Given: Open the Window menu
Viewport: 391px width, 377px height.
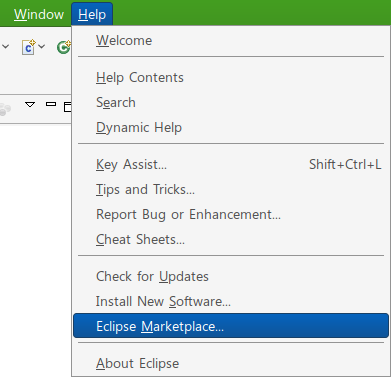Looking at the screenshot, I should [x=39, y=14].
